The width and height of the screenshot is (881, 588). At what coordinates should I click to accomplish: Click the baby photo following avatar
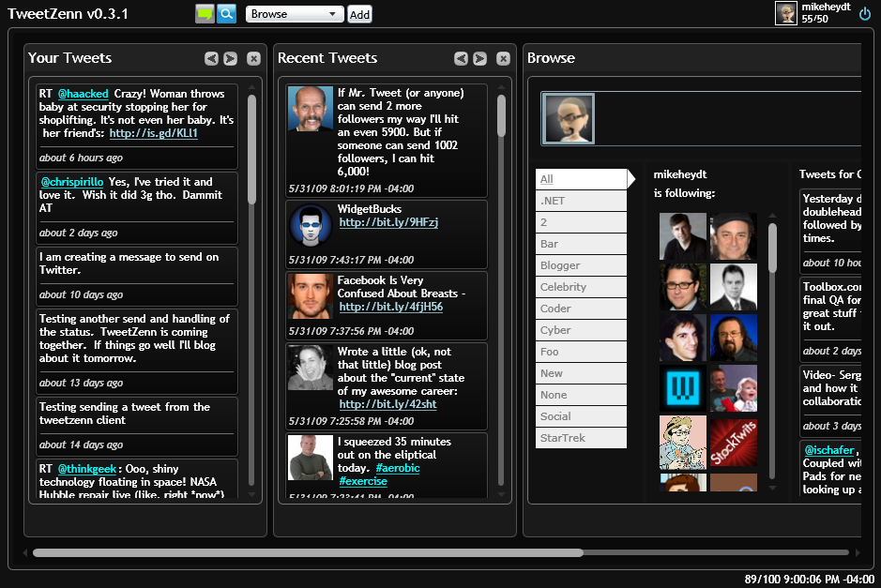(x=734, y=388)
